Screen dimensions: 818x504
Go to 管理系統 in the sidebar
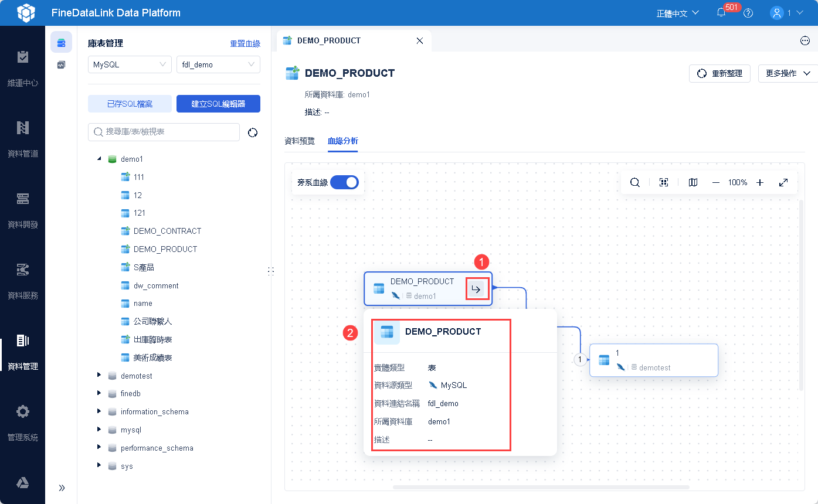(23, 423)
